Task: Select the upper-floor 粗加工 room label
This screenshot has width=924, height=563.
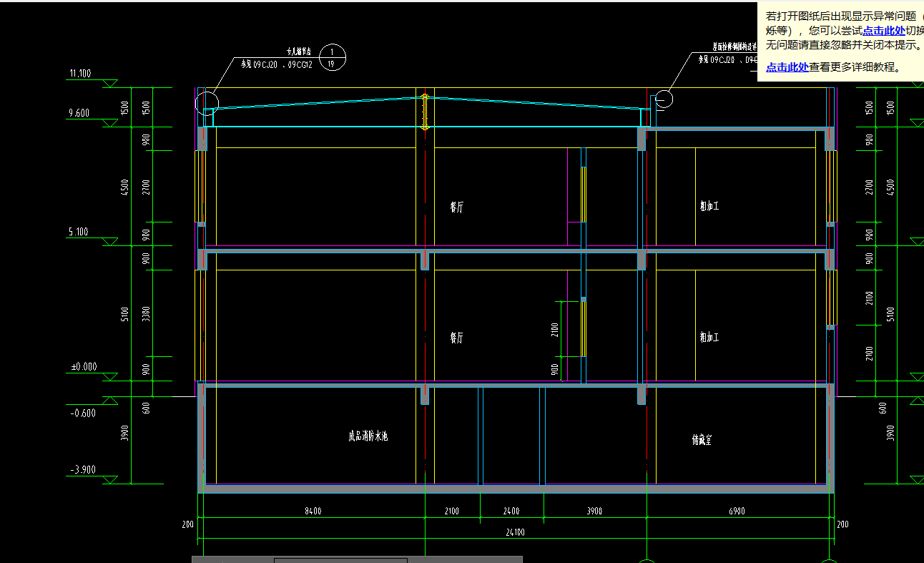Action: (709, 206)
